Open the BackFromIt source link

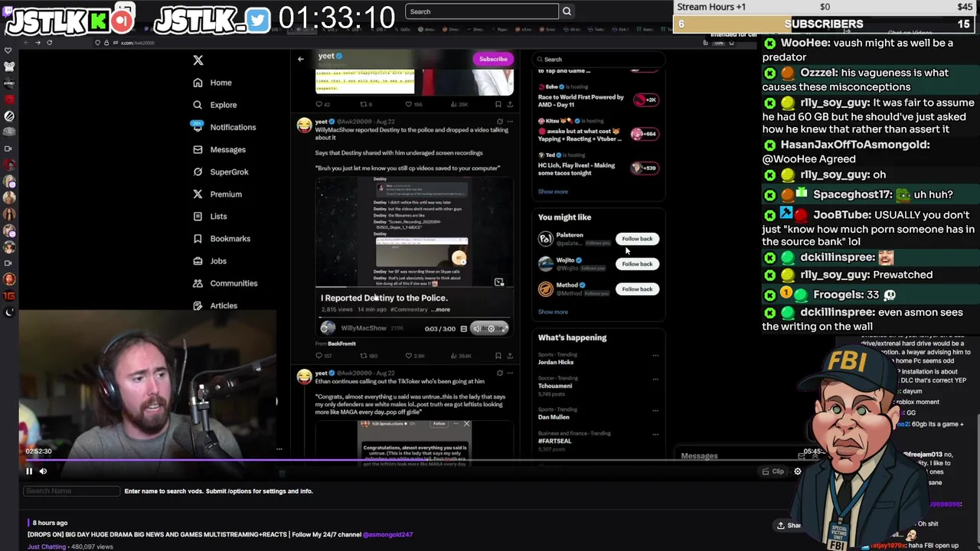pyautogui.click(x=341, y=344)
